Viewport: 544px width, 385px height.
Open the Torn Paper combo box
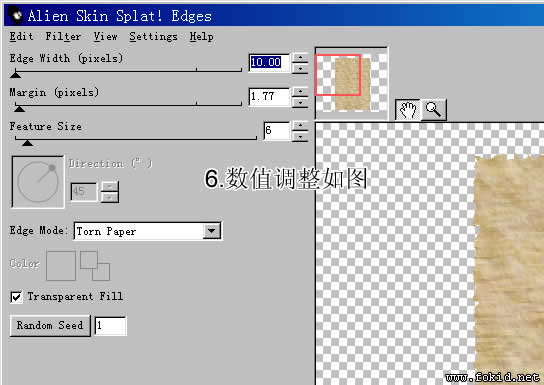pos(147,231)
